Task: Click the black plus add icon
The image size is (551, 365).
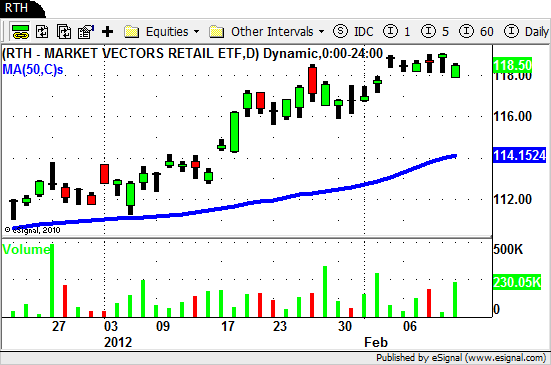Action: coord(108,32)
